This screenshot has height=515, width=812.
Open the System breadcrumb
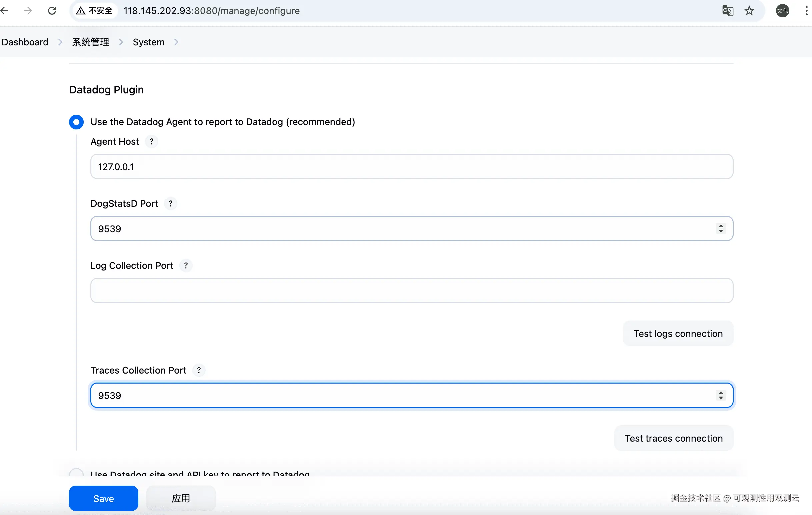pos(149,42)
